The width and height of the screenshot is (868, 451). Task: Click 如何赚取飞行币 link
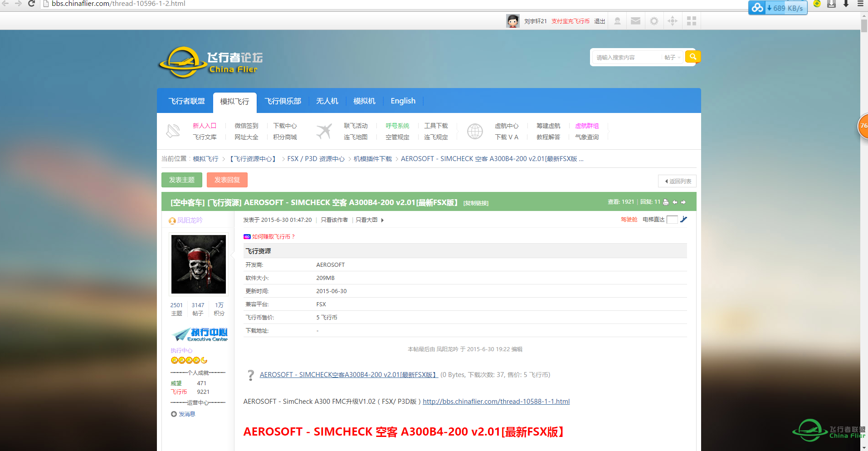click(273, 237)
